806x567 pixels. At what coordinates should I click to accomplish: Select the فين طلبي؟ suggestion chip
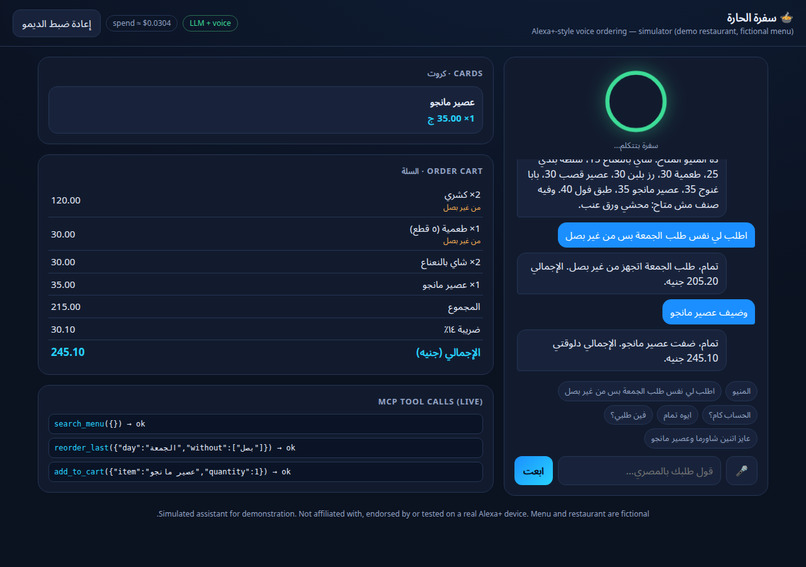(x=628, y=415)
